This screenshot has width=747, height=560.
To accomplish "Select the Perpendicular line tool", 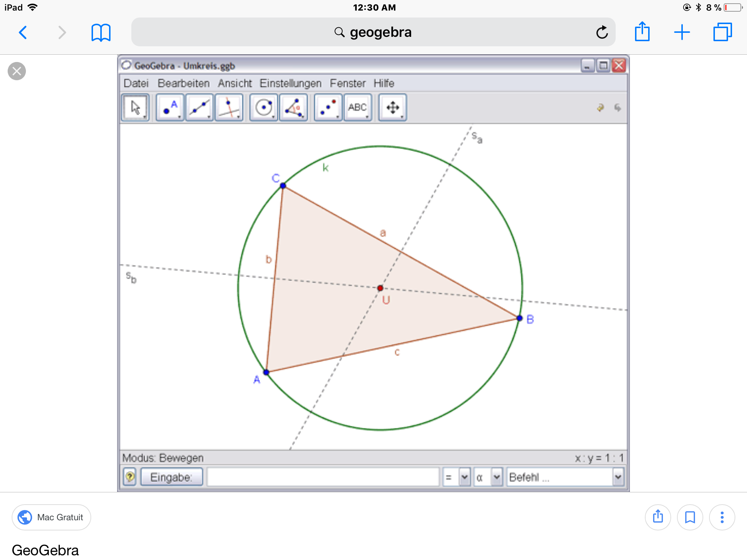I will pos(229,108).
